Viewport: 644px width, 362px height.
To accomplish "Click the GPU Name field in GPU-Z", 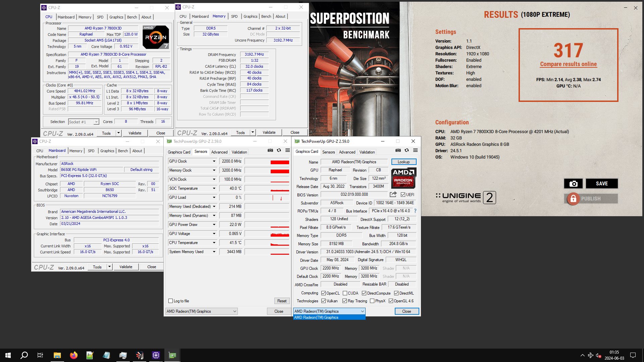I will click(354, 162).
